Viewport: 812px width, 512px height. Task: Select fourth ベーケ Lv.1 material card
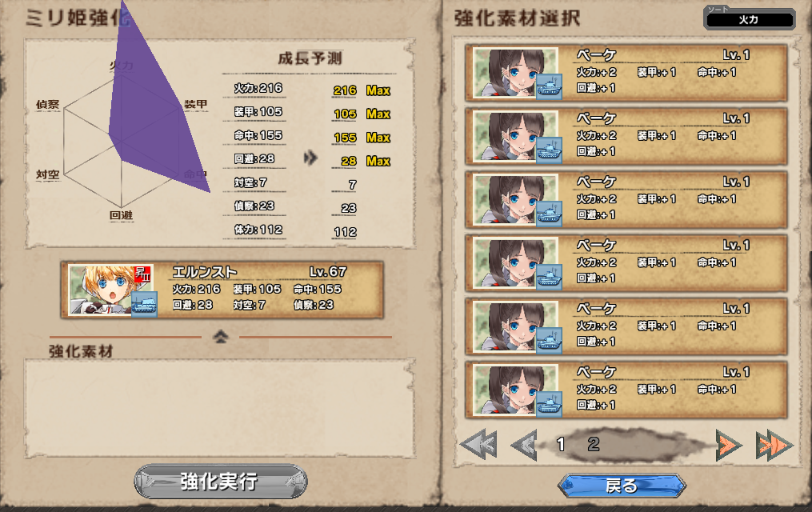click(626, 262)
